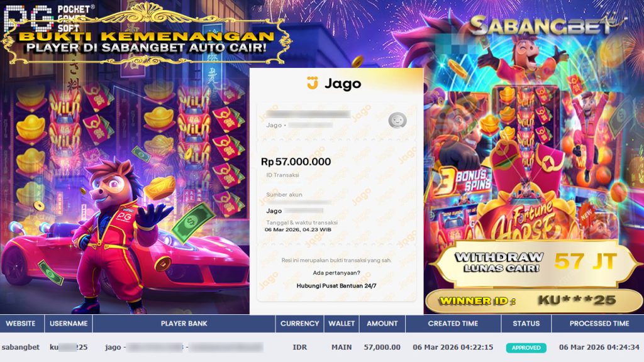Click Hubungi Pusat Bantuan 24/7 link
Screen dimensions: 644x362
336,286
